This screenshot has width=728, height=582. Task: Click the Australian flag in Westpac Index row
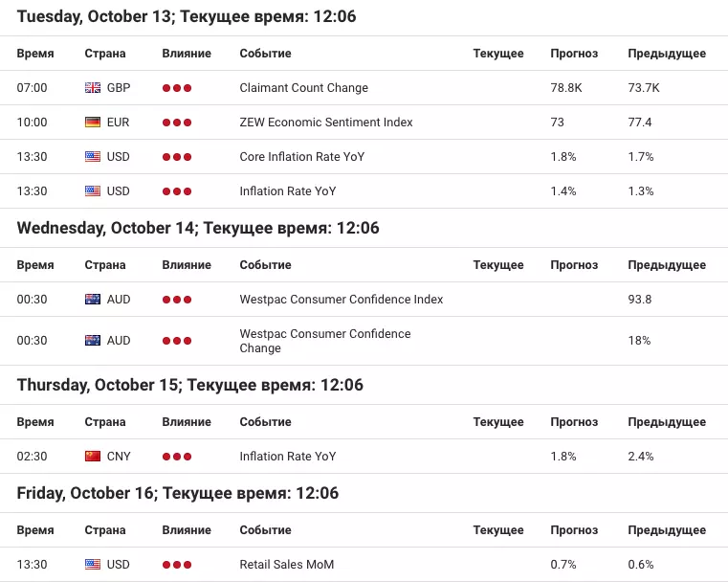(x=93, y=299)
